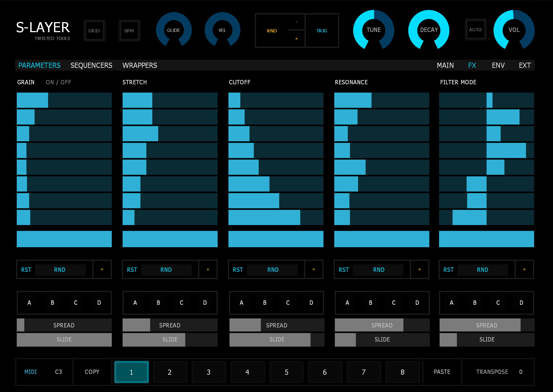This screenshot has height=392, width=553.
Task: Click the orange dot beside FILTER MODE RND
Action: point(524,269)
